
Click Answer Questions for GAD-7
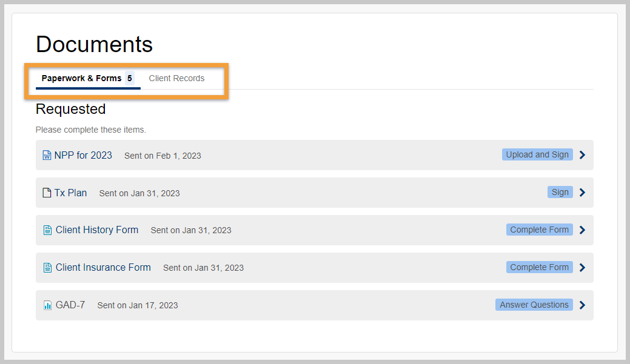click(x=534, y=305)
